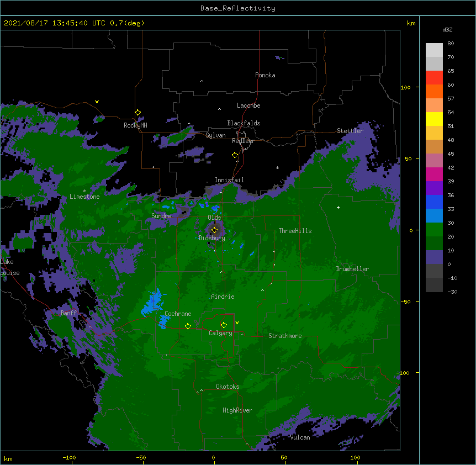Click the -100 tick on bottom axis

pos(69,457)
